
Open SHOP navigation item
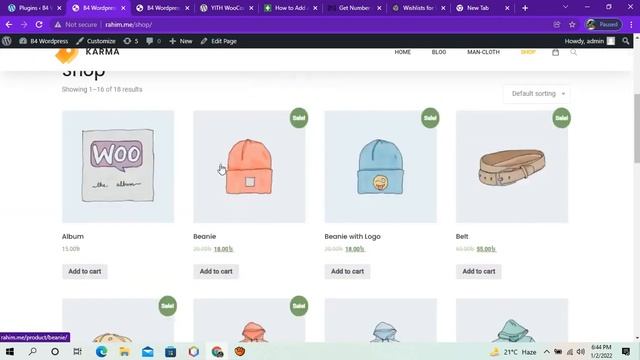coord(528,52)
